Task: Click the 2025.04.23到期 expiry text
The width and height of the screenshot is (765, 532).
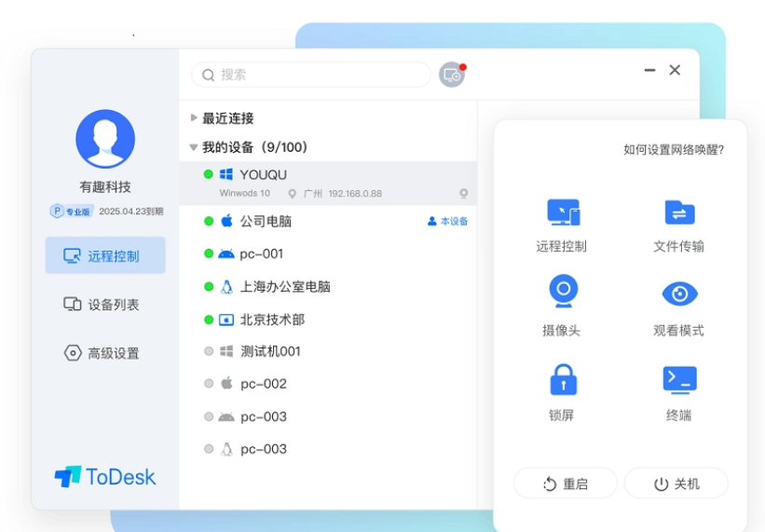Action: [x=131, y=211]
